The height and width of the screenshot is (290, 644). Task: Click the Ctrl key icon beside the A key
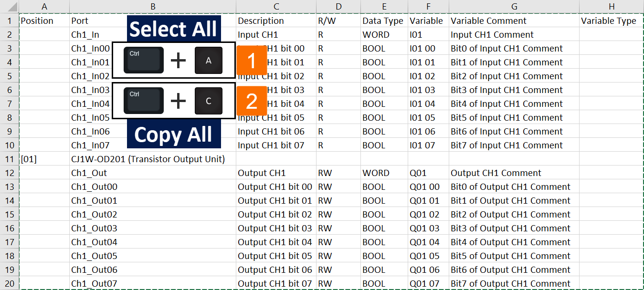pos(143,61)
